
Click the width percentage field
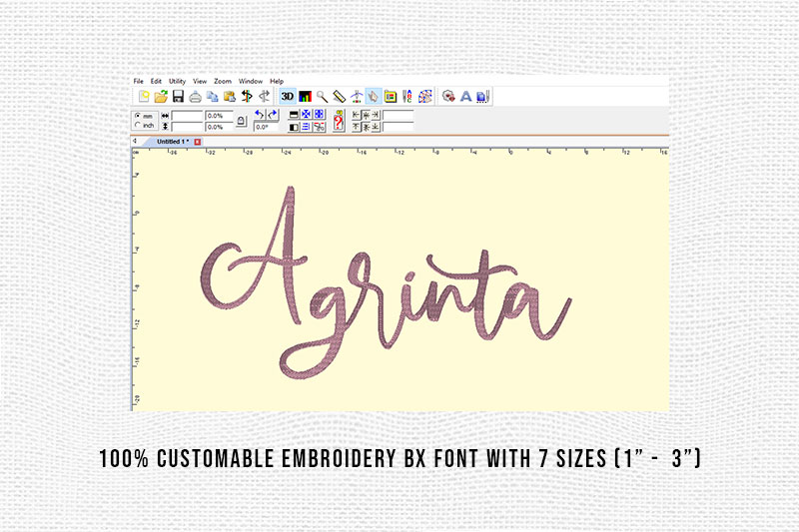point(219,116)
